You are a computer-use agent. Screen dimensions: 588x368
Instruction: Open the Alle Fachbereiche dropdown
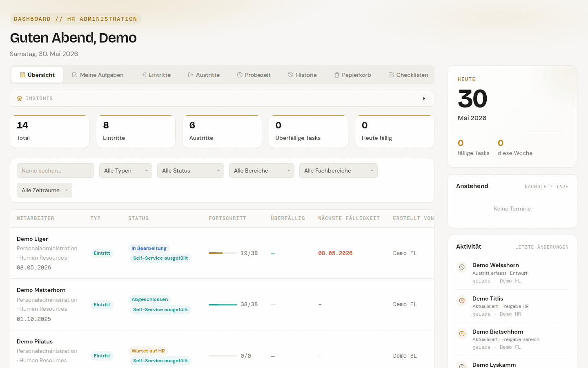click(339, 171)
